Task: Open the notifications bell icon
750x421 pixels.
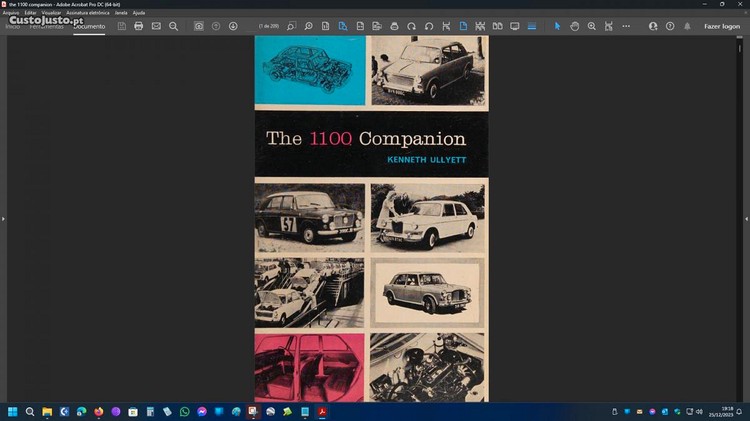Action: (x=687, y=26)
